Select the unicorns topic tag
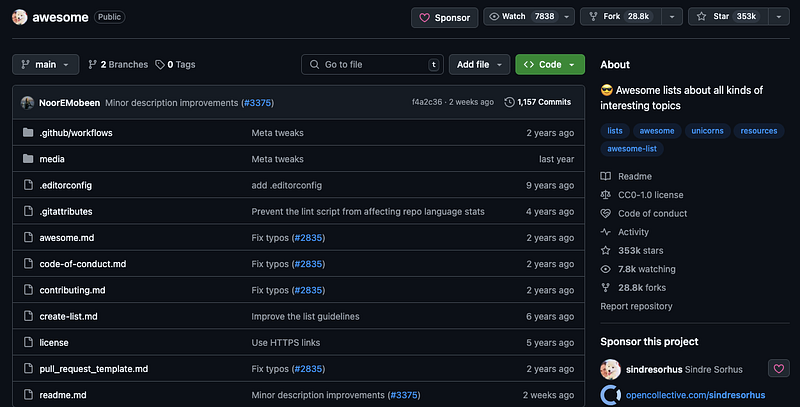Image resolution: width=800 pixels, height=407 pixels. coord(707,131)
